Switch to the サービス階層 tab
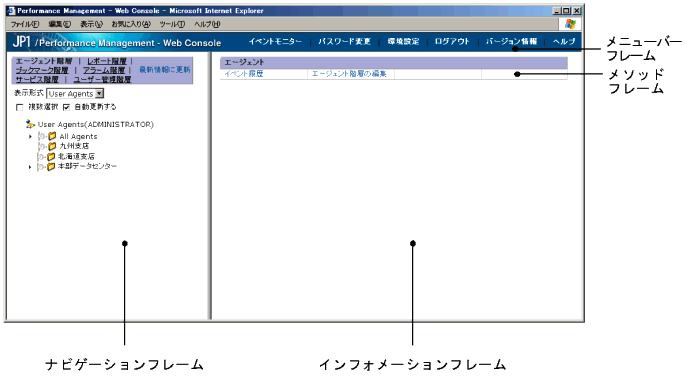The image size is (688, 380). pos(37,79)
